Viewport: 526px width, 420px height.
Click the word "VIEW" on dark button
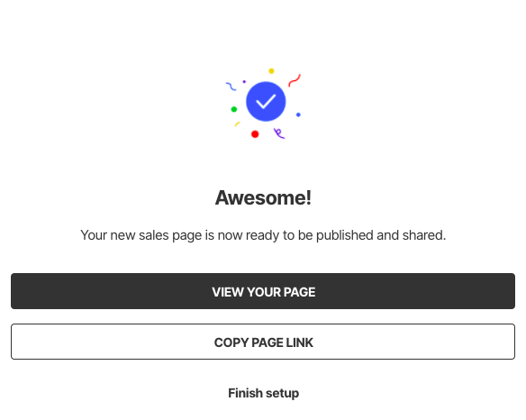[228, 292]
